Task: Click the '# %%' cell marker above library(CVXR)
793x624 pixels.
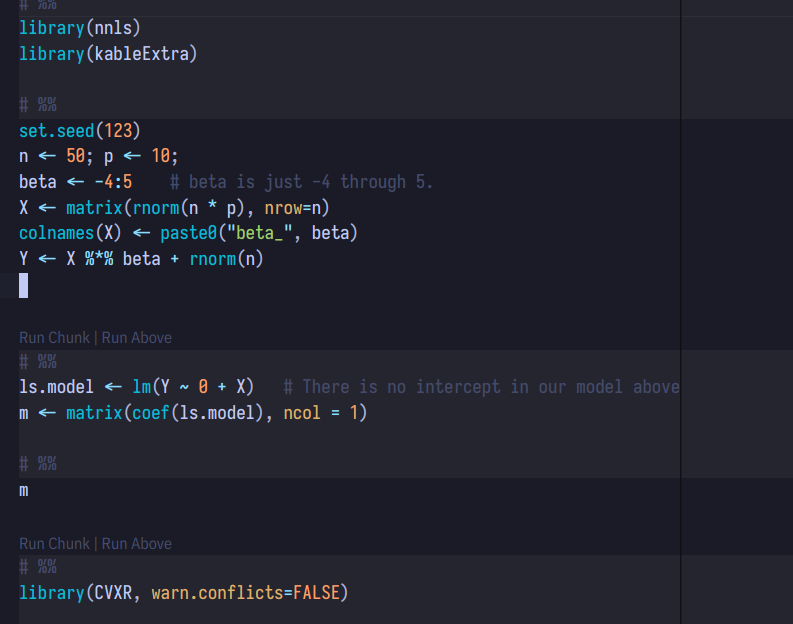Action: click(38, 567)
